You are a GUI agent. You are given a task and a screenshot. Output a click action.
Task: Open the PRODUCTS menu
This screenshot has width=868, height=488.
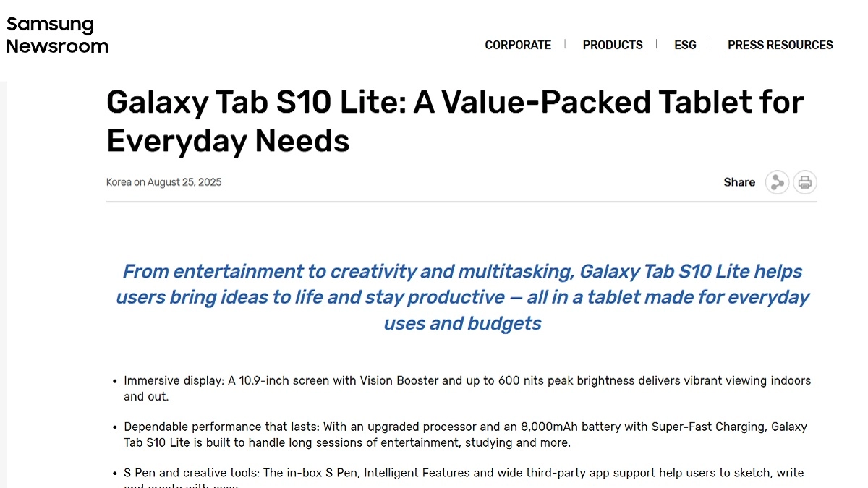(x=613, y=45)
